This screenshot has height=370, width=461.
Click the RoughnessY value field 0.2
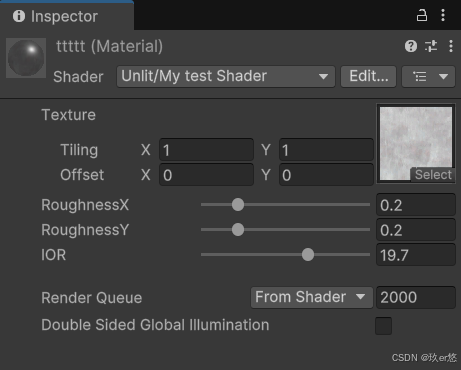coord(416,230)
